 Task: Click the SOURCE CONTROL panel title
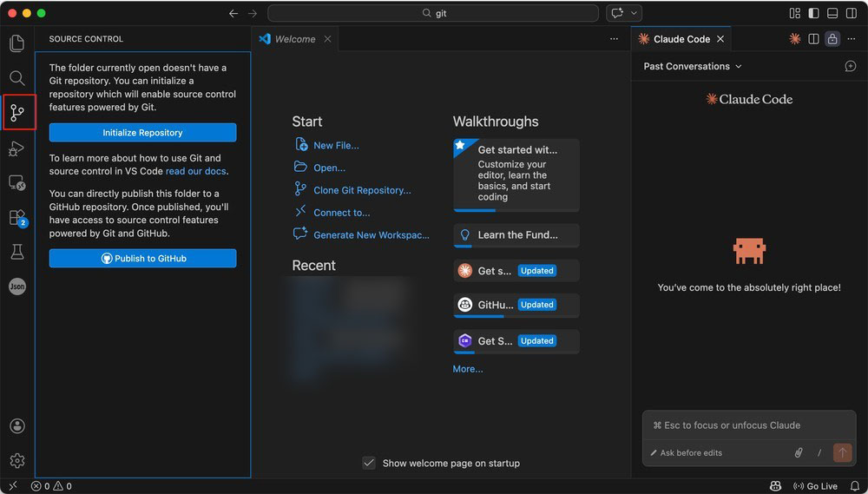coord(86,39)
